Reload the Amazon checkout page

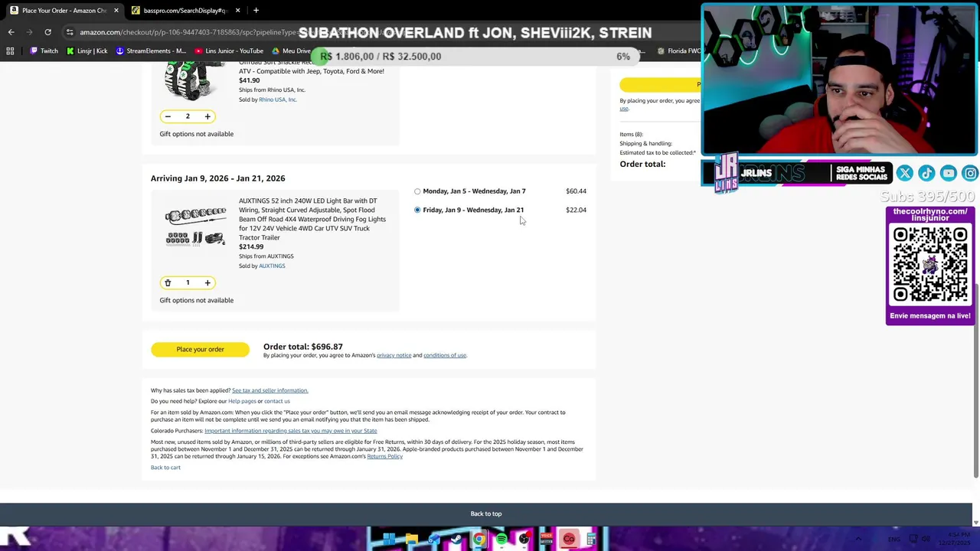coord(47,32)
